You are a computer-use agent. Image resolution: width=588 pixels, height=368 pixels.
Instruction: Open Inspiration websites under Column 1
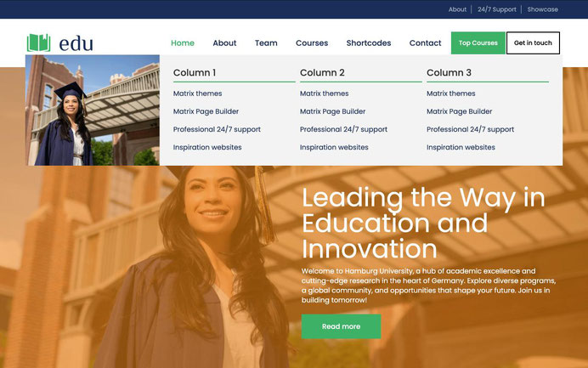click(x=207, y=147)
